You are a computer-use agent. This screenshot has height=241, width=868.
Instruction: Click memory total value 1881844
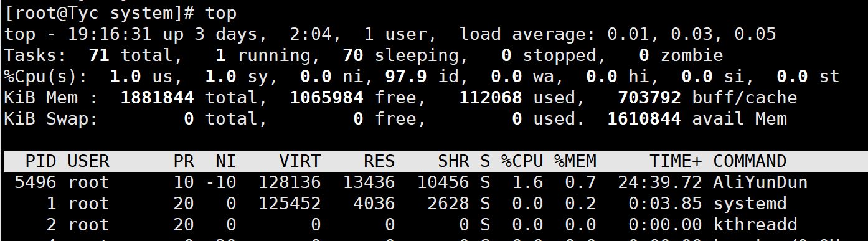(158, 98)
